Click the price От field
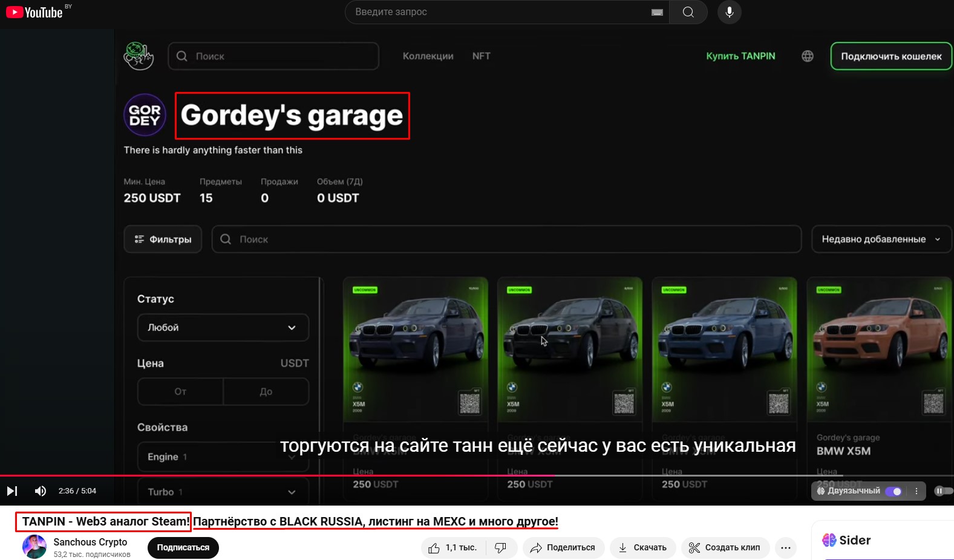 [x=180, y=392]
